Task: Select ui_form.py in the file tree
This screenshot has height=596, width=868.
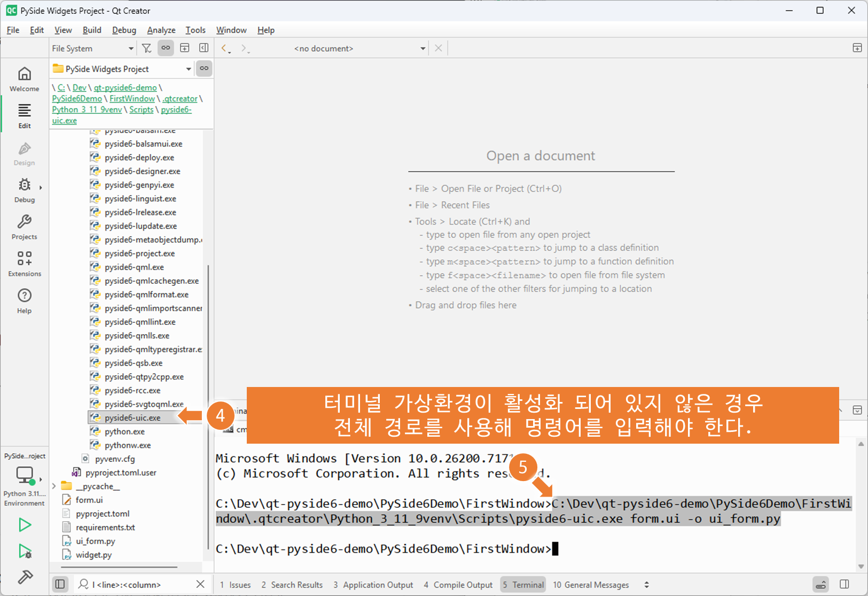Action: 95,541
